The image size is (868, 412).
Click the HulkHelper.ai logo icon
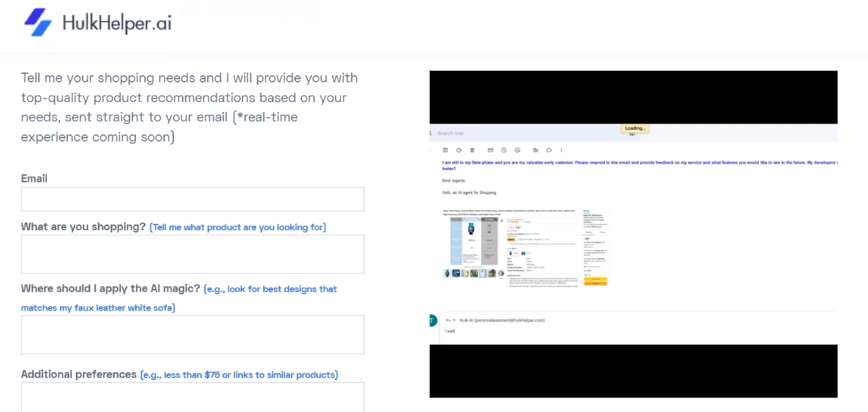[x=38, y=22]
